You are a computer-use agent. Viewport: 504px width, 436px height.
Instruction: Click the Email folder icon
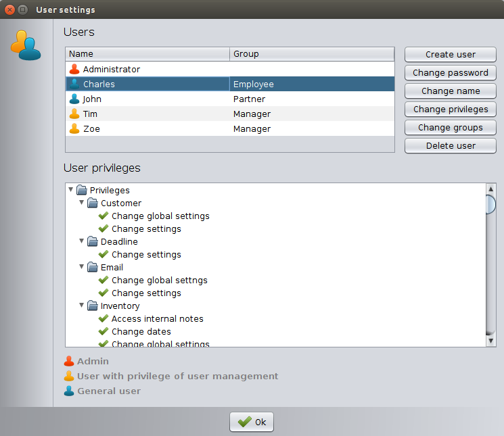pos(93,267)
